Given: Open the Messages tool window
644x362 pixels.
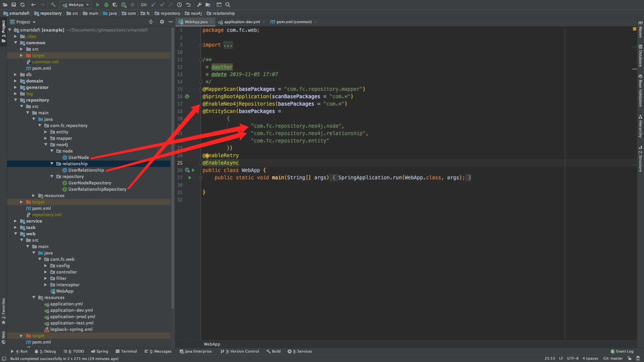Looking at the screenshot, I should pyautogui.click(x=158, y=351).
